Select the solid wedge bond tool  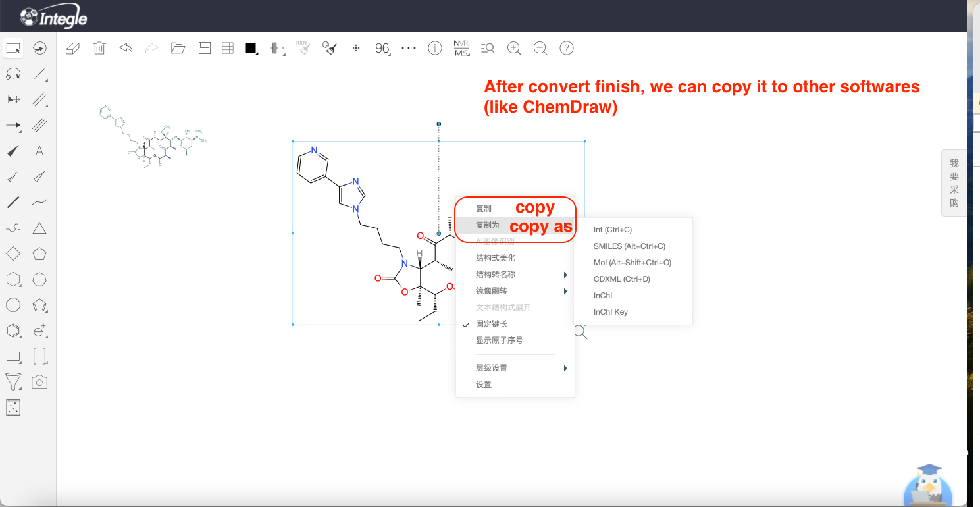coord(13,151)
